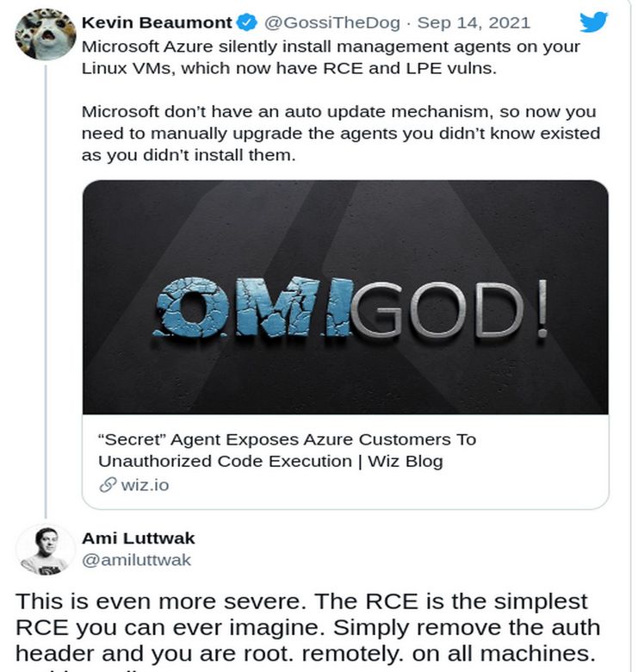The image size is (638, 672).
Task: Click the quoted tweet text about Azure agents
Action: (x=331, y=57)
